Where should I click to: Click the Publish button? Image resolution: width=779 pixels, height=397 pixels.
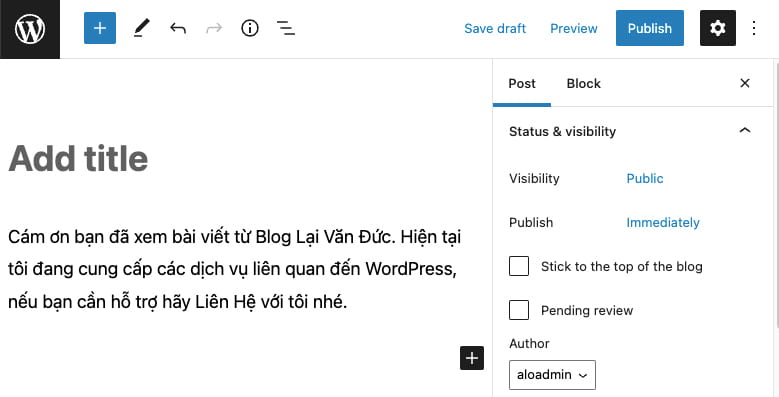pos(650,28)
